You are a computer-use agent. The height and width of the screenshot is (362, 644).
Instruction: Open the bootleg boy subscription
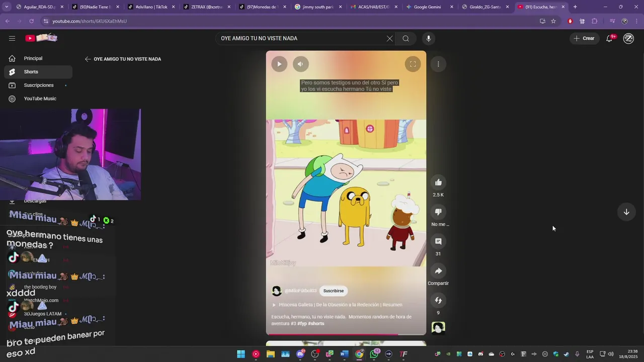(x=40, y=287)
